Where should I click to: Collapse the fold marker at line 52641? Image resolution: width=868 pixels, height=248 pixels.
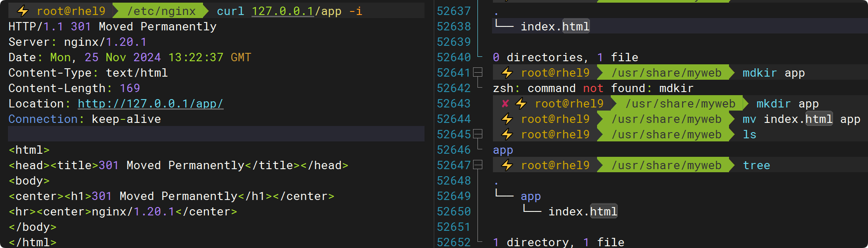(x=478, y=72)
